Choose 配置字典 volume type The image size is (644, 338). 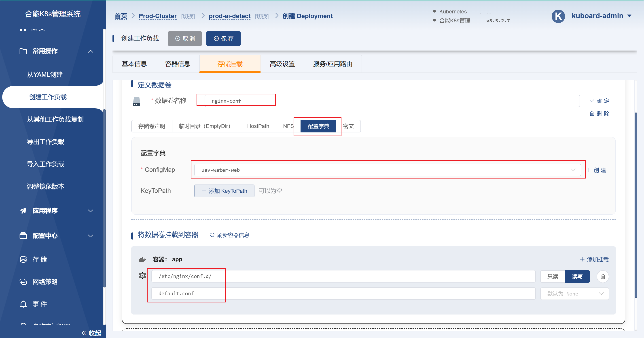(318, 126)
